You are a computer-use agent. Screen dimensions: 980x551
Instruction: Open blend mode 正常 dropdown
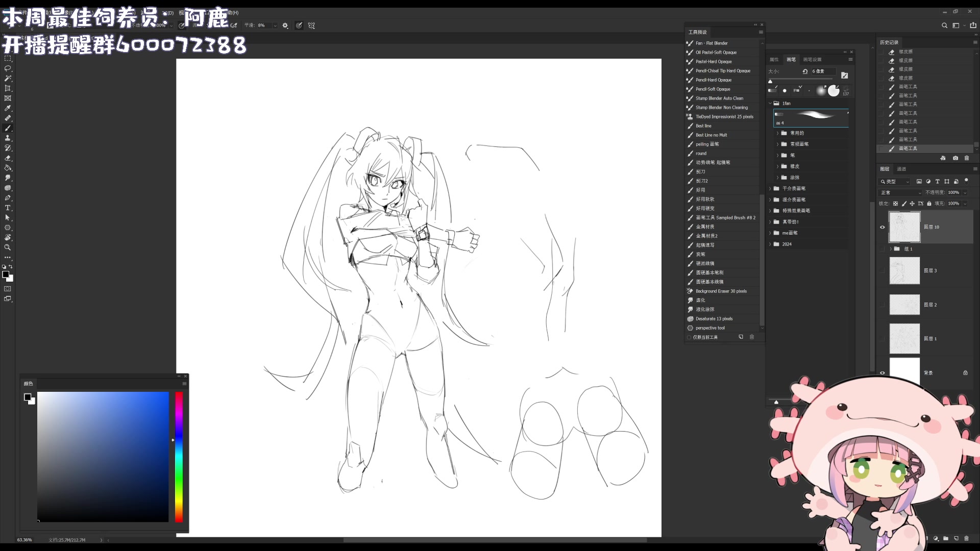click(x=900, y=193)
